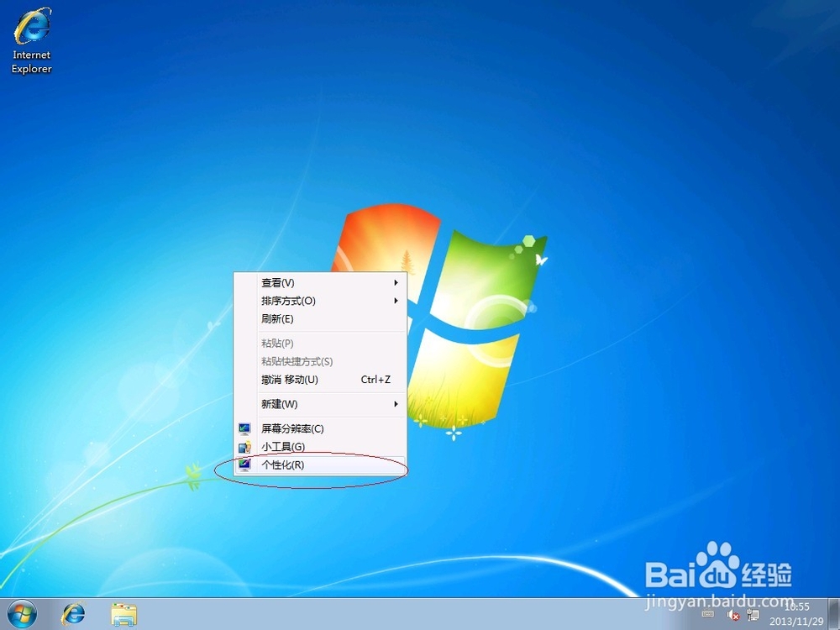Click the keyboard input tray icon

(x=707, y=615)
